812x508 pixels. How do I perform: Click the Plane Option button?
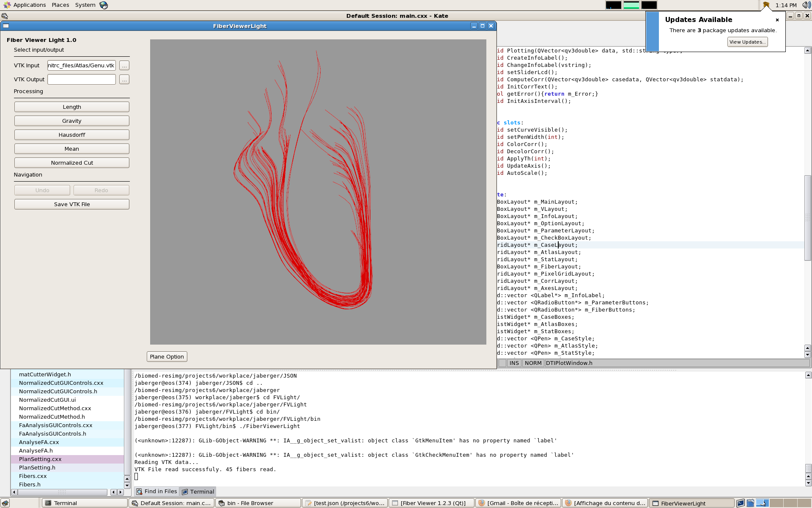point(167,357)
